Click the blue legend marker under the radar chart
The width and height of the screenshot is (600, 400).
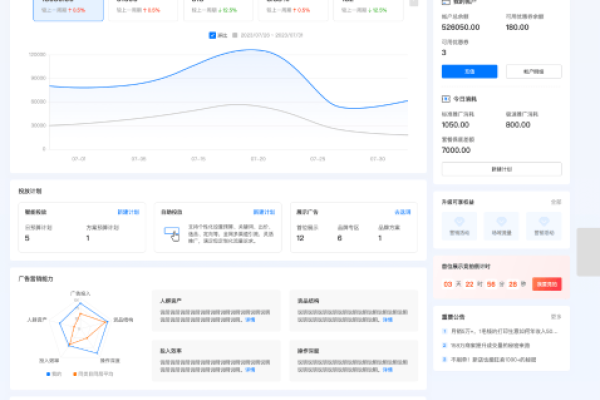[48, 374]
